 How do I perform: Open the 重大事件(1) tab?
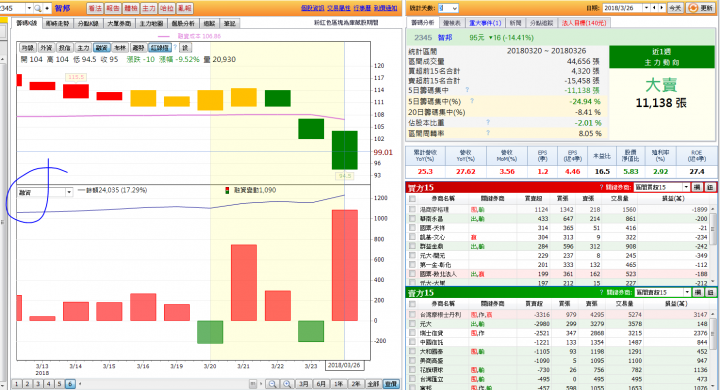(x=485, y=23)
